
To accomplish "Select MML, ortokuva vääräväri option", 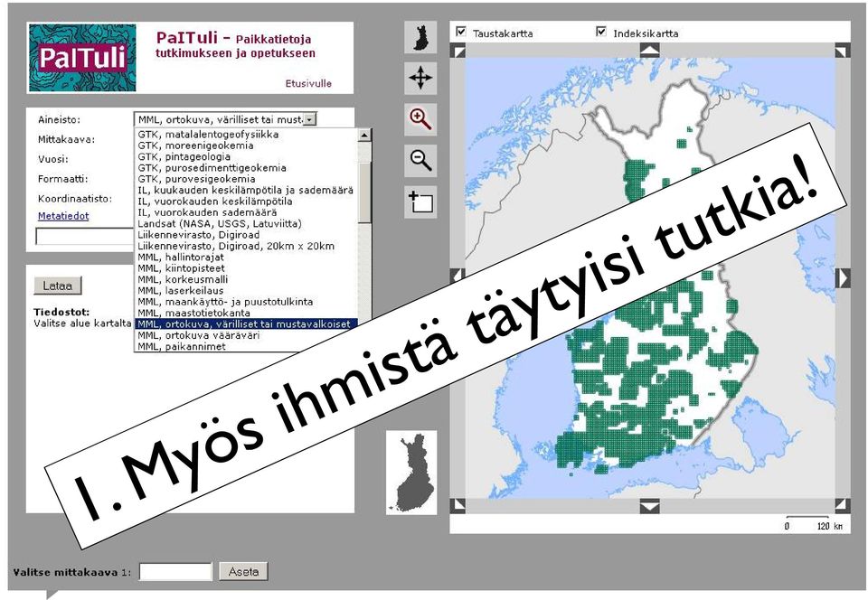I will click(x=246, y=335).
